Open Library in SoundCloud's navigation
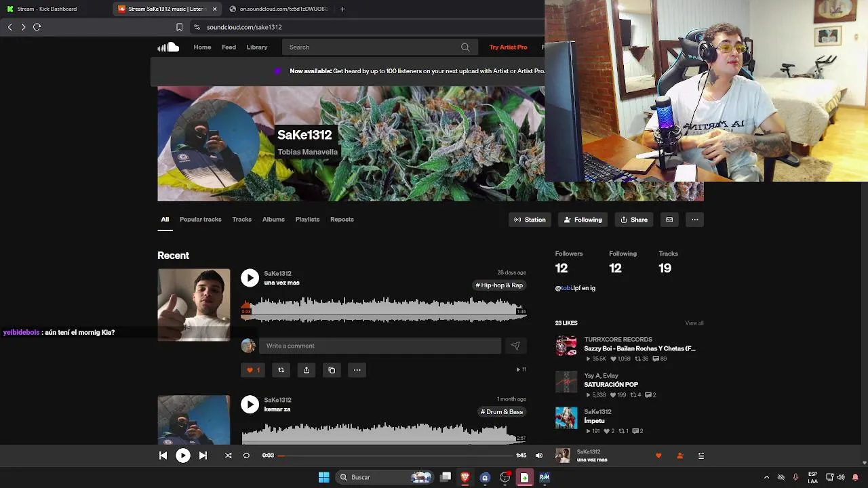Screen dimensions: 868x488 [x=257, y=47]
